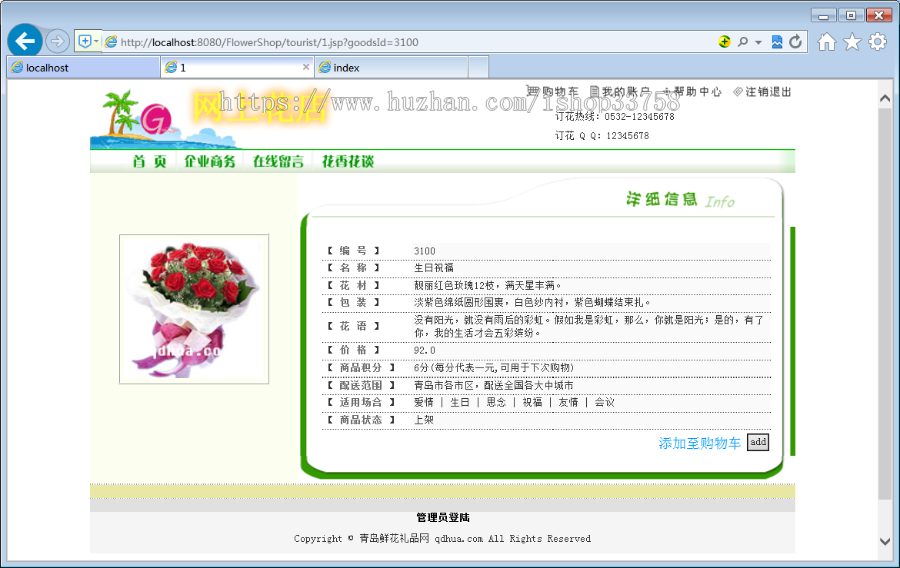
Task: Click the scrollbar down arrow
Action: point(885,540)
